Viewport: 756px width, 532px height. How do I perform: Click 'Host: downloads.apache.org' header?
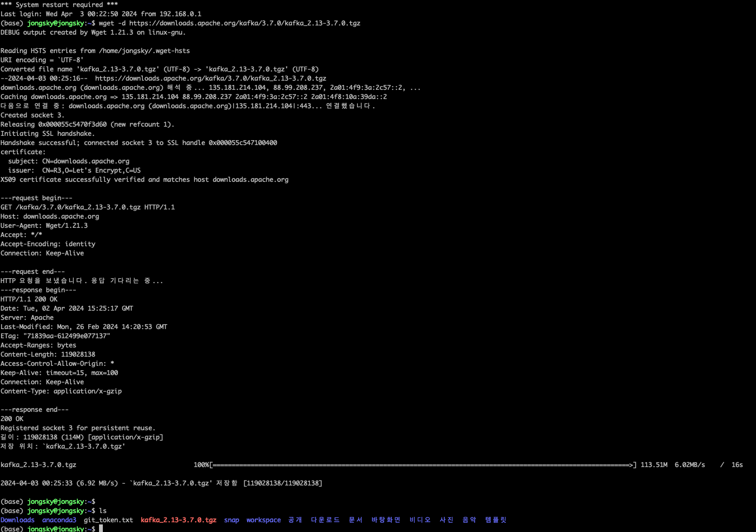(x=50, y=216)
